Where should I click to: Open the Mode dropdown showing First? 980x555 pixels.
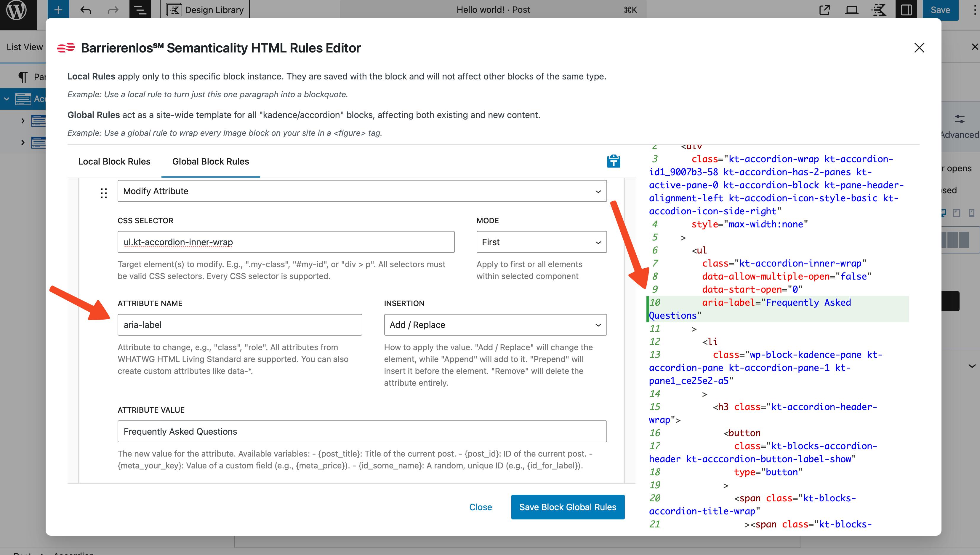pos(541,242)
